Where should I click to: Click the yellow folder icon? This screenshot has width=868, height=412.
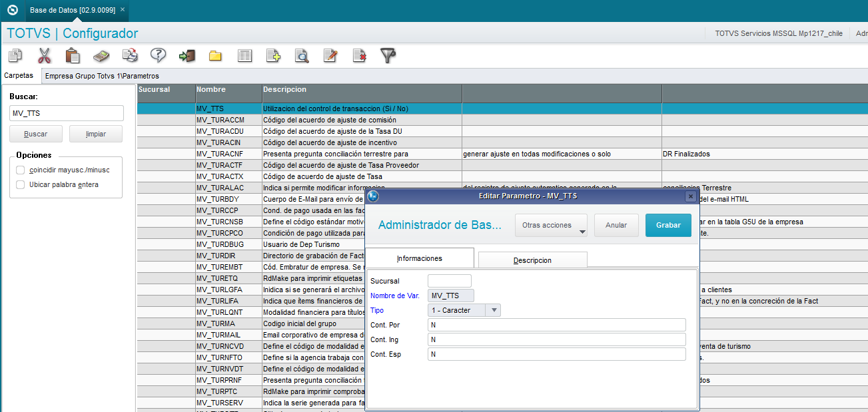[215, 56]
